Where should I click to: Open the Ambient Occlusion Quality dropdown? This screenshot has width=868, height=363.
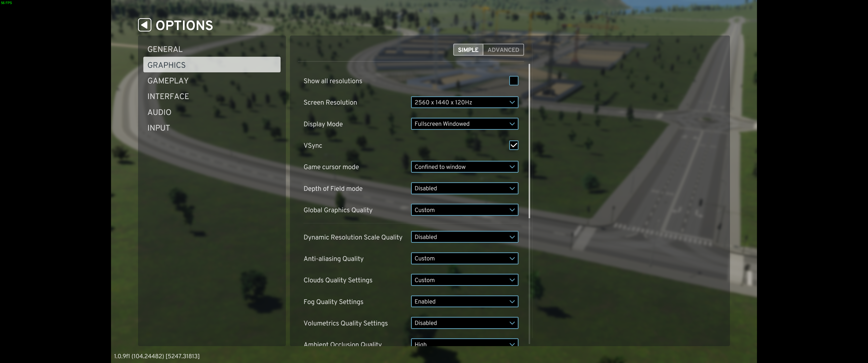coord(464,344)
